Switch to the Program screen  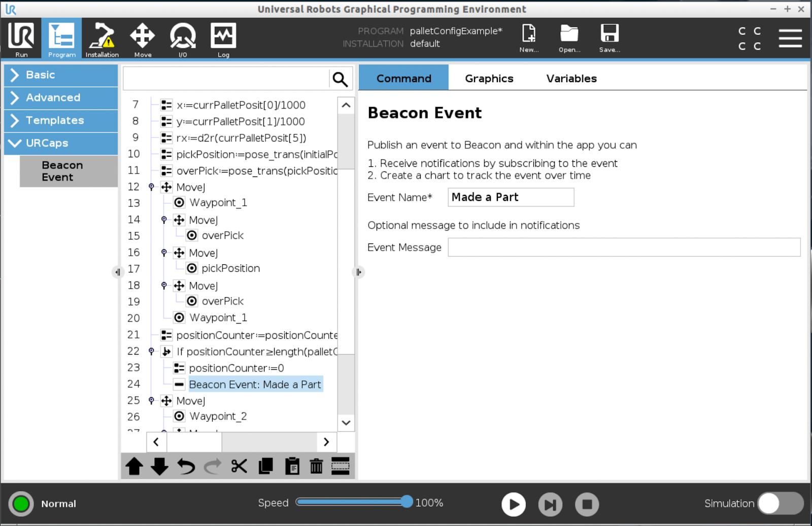(x=61, y=39)
